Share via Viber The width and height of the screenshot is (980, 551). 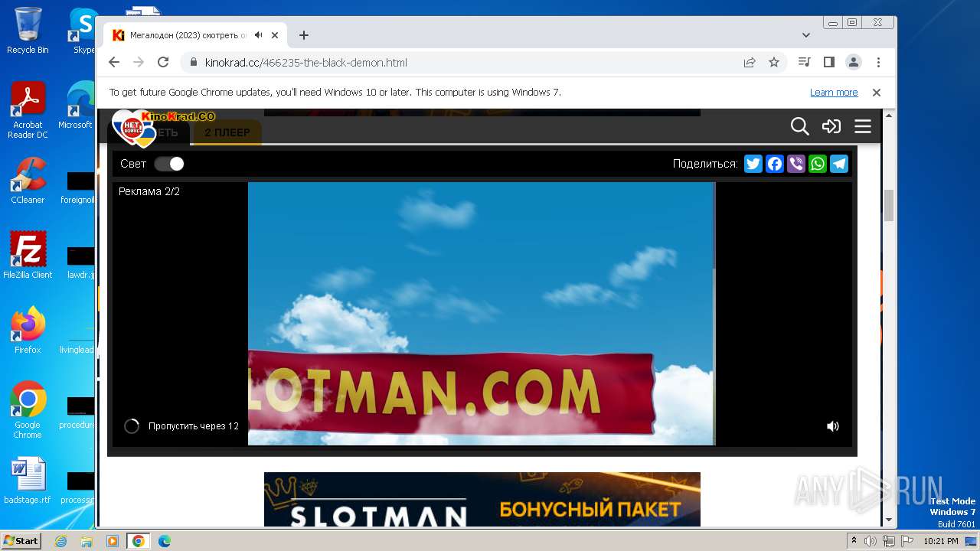[796, 164]
